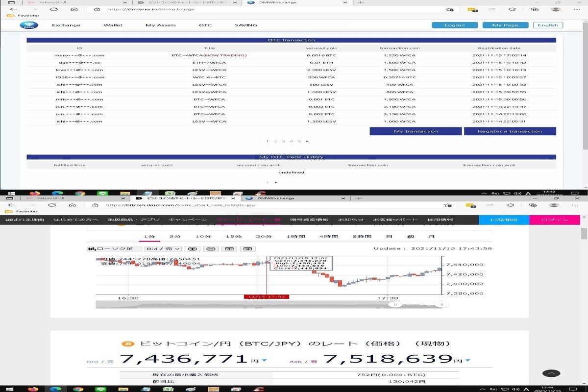Click the Windows Start button on bottom taskbar
The image size is (588, 392).
(10, 389)
